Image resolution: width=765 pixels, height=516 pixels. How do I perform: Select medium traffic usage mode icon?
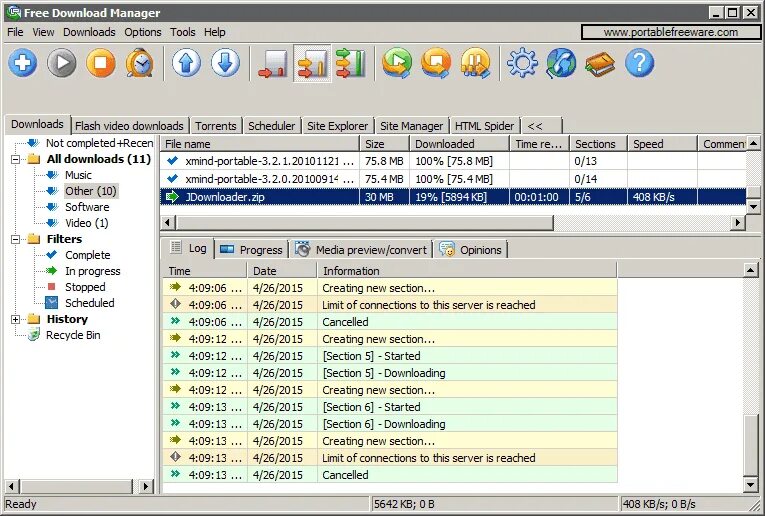pos(312,63)
